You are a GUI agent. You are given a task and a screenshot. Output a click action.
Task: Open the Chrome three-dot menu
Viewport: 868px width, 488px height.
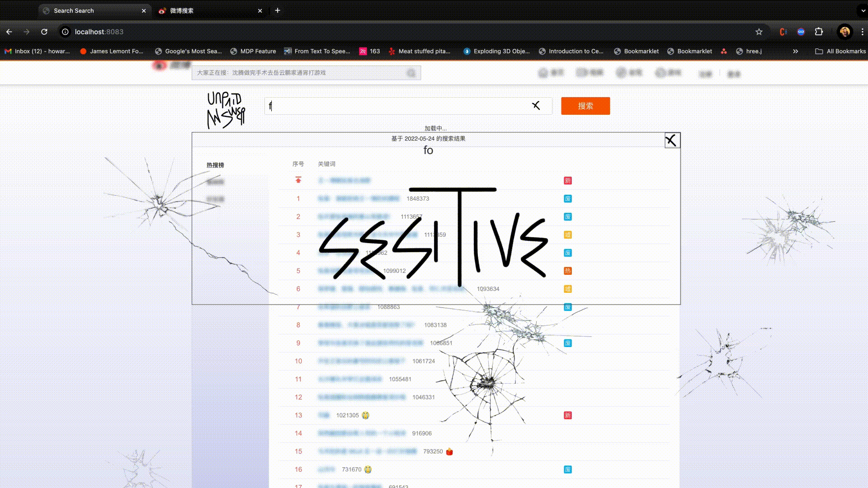click(862, 32)
